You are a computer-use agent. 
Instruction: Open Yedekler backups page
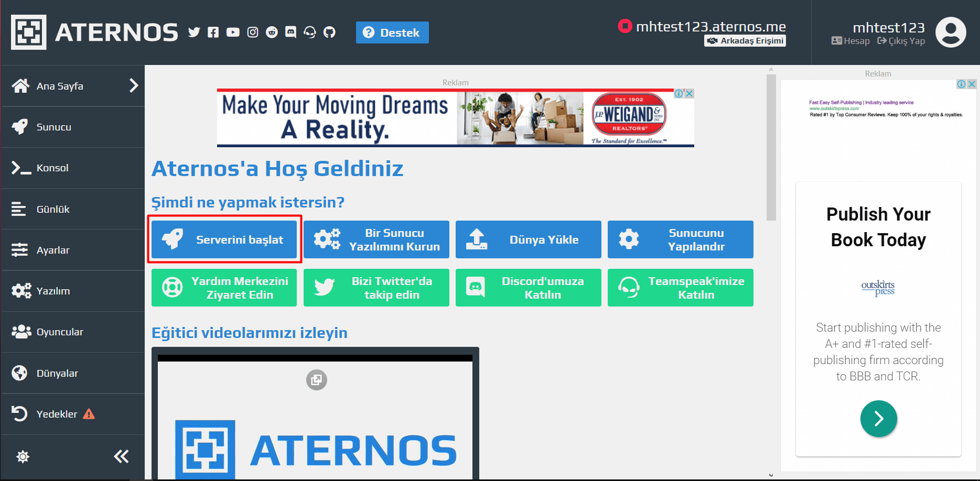72,414
